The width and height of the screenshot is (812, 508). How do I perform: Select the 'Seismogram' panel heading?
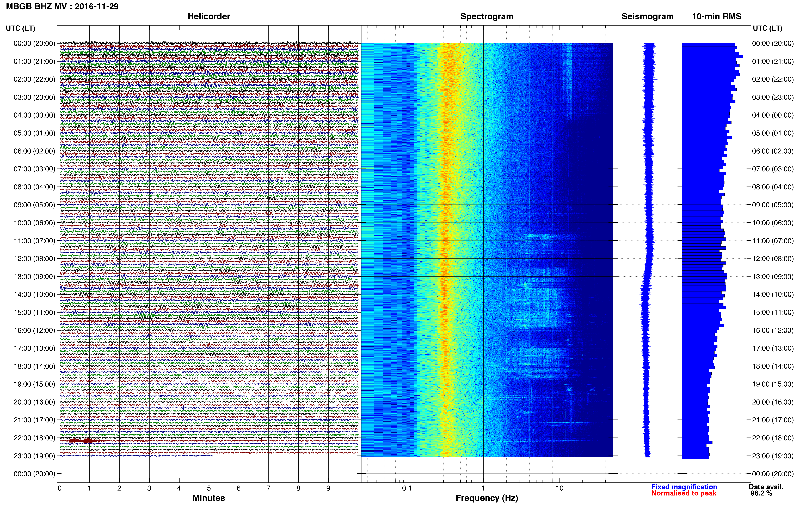click(x=648, y=16)
